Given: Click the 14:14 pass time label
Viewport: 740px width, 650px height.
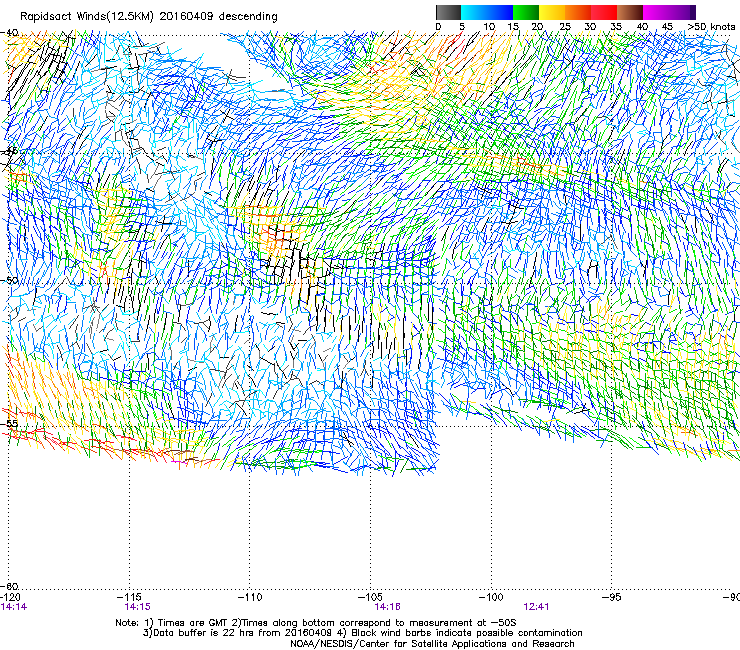Looking at the screenshot, I should (x=14, y=607).
